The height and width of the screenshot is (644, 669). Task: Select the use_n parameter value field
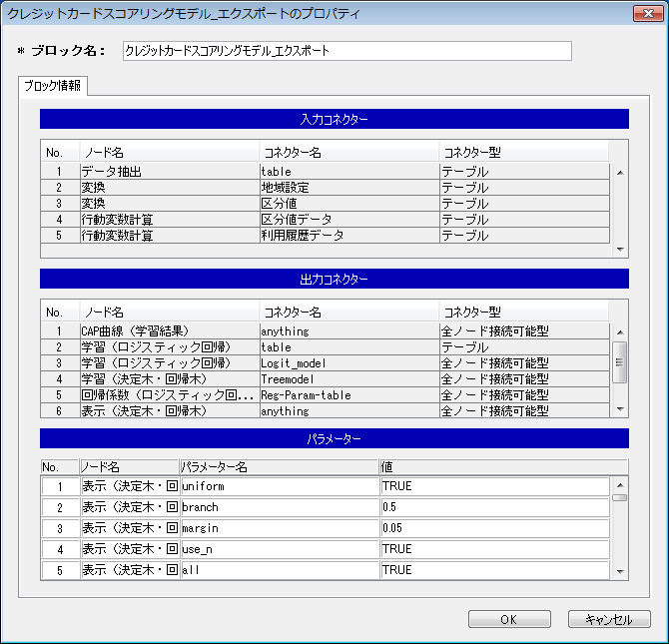(494, 549)
